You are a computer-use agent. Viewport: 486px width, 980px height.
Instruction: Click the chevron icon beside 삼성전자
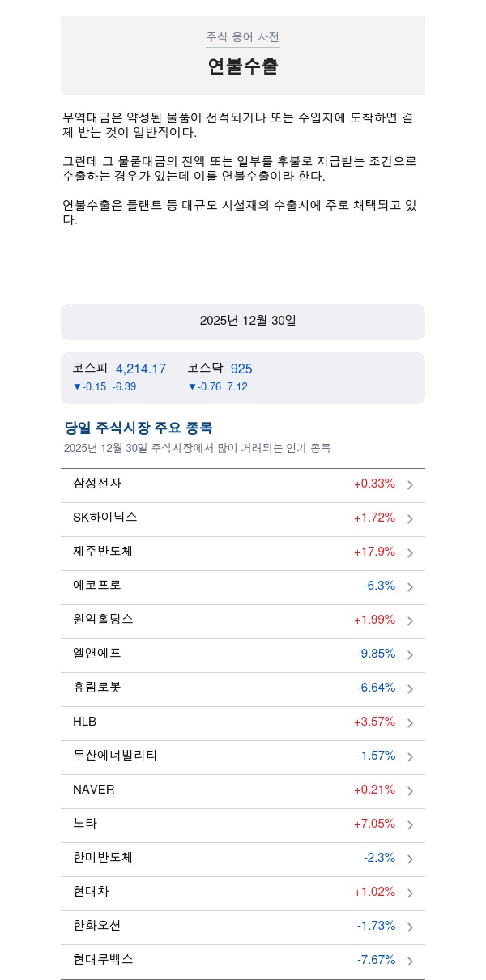pos(410,485)
